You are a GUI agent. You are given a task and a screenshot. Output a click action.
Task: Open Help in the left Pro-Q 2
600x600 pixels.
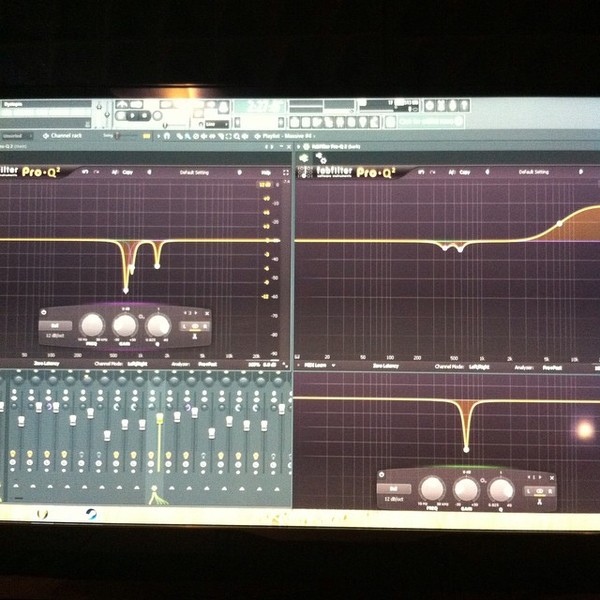(x=266, y=173)
